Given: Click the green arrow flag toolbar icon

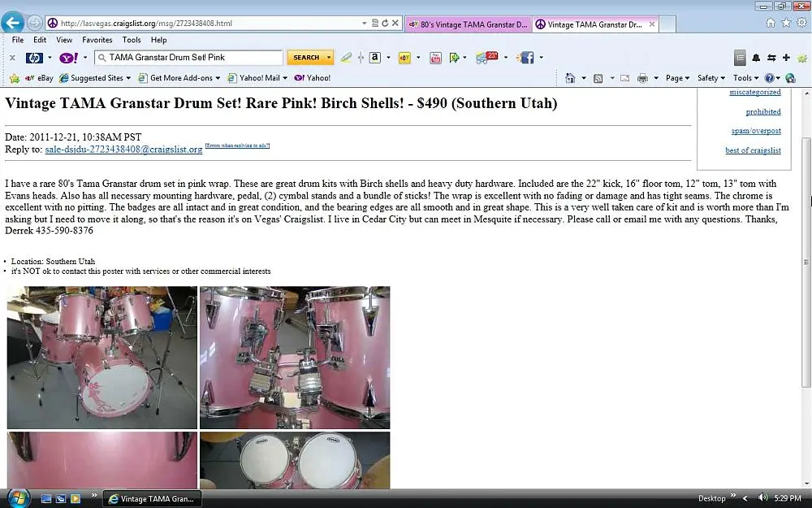Looking at the screenshot, I should (454, 58).
